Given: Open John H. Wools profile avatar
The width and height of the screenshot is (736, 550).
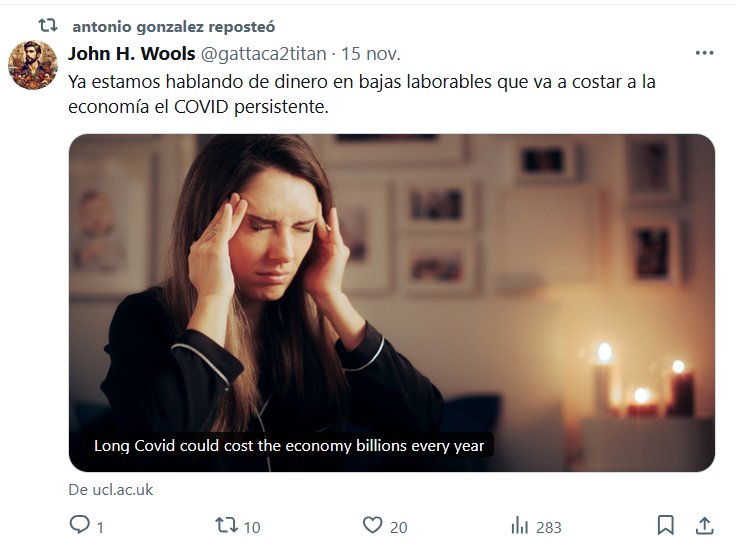Looking at the screenshot, I should click(x=33, y=65).
